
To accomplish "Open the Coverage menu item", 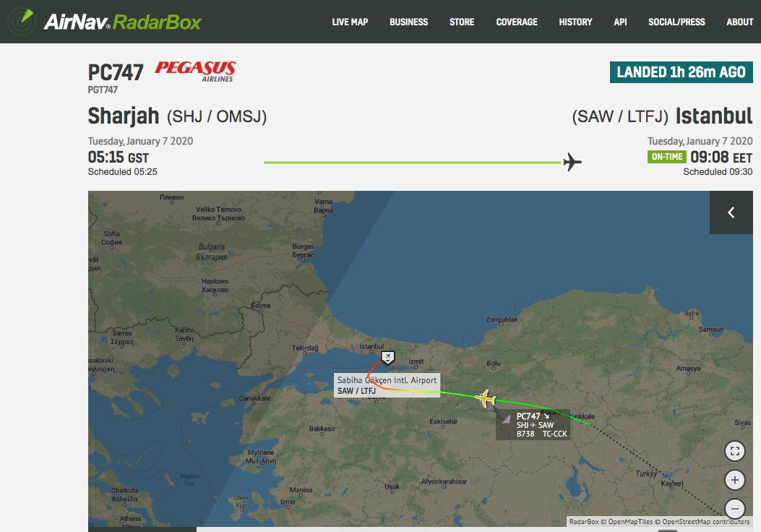I will 517,22.
